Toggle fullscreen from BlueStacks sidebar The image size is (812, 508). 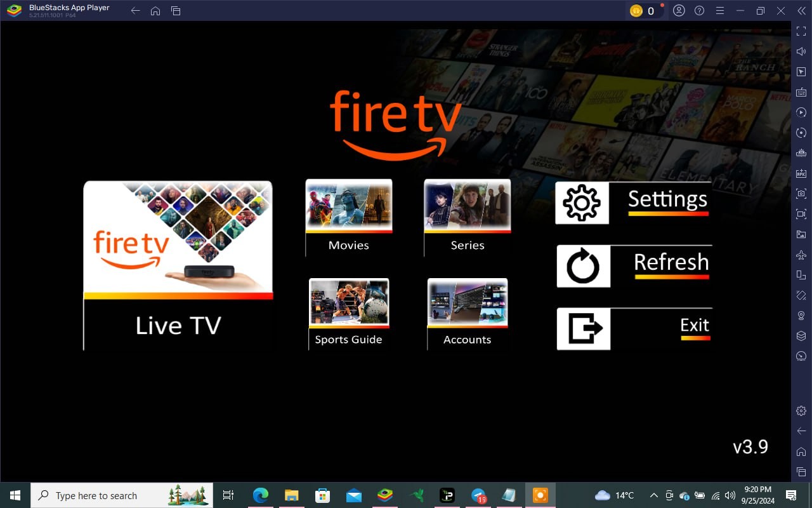click(801, 31)
